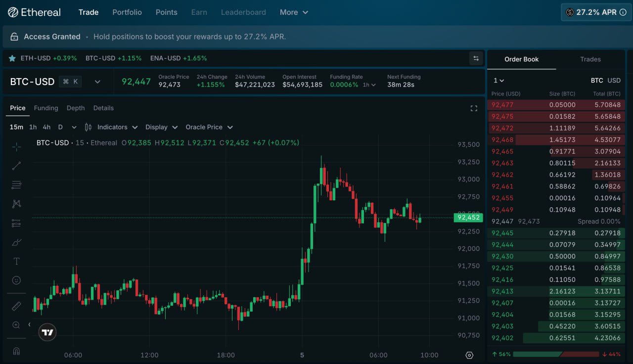Select the ruler measure tool
The height and width of the screenshot is (364, 633).
[x=16, y=306]
